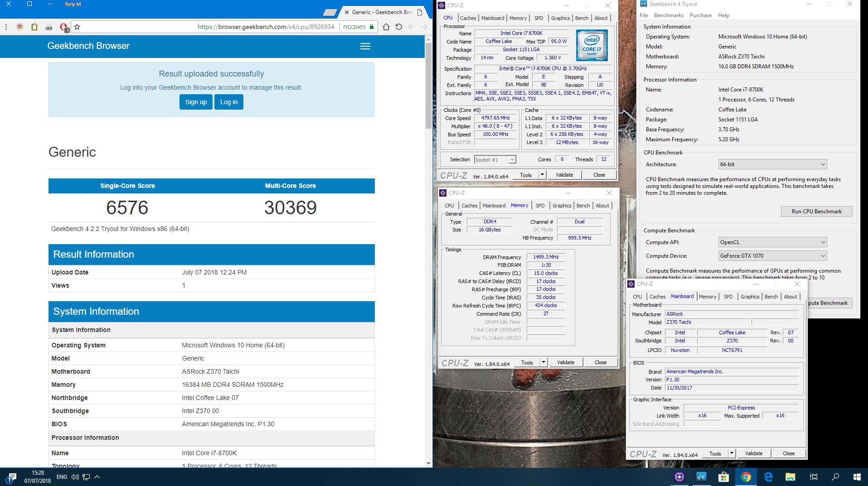Select About tab in Mainboard CPU-Z window
Image resolution: width=868 pixels, height=486 pixels.
pyautogui.click(x=790, y=297)
